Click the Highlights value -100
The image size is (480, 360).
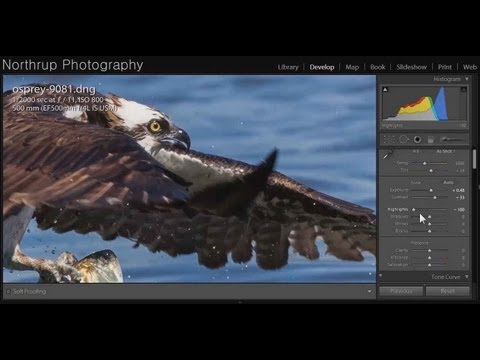(x=459, y=210)
